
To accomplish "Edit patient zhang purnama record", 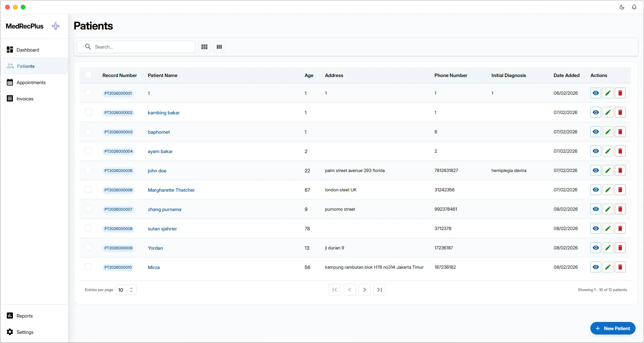I will pos(608,209).
